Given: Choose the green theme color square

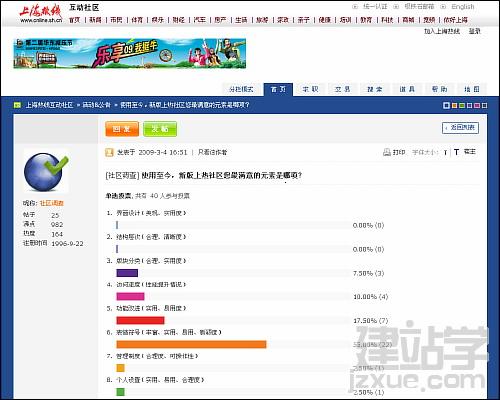Looking at the screenshot, I should (x=462, y=106).
